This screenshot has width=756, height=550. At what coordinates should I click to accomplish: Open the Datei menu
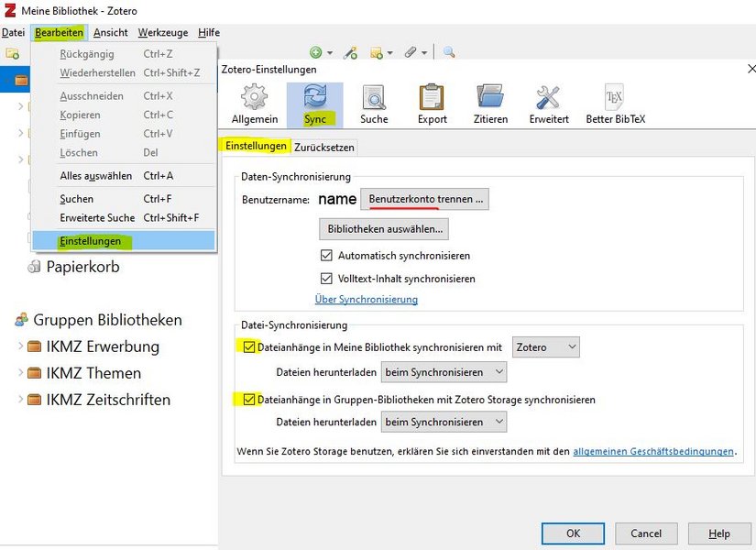coord(14,32)
